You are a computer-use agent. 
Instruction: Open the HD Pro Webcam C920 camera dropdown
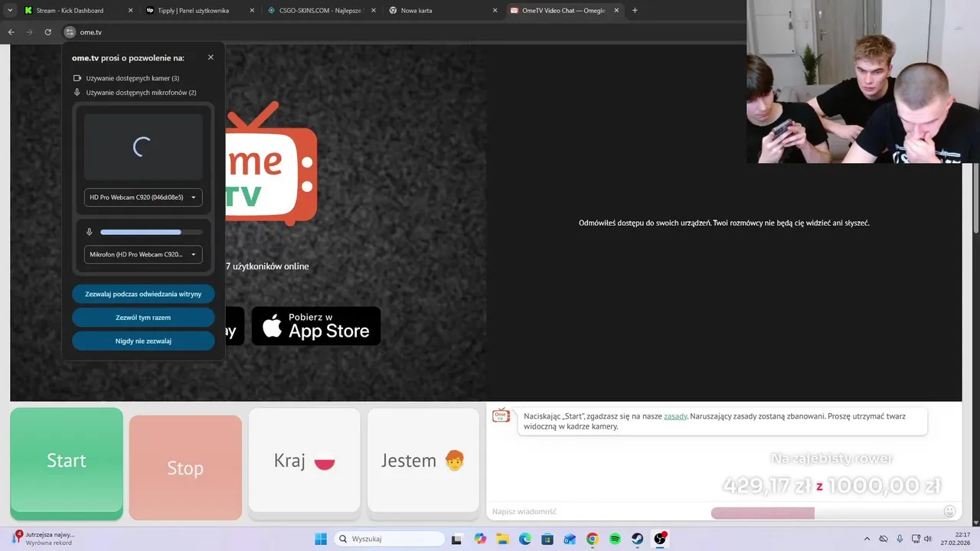(x=143, y=197)
